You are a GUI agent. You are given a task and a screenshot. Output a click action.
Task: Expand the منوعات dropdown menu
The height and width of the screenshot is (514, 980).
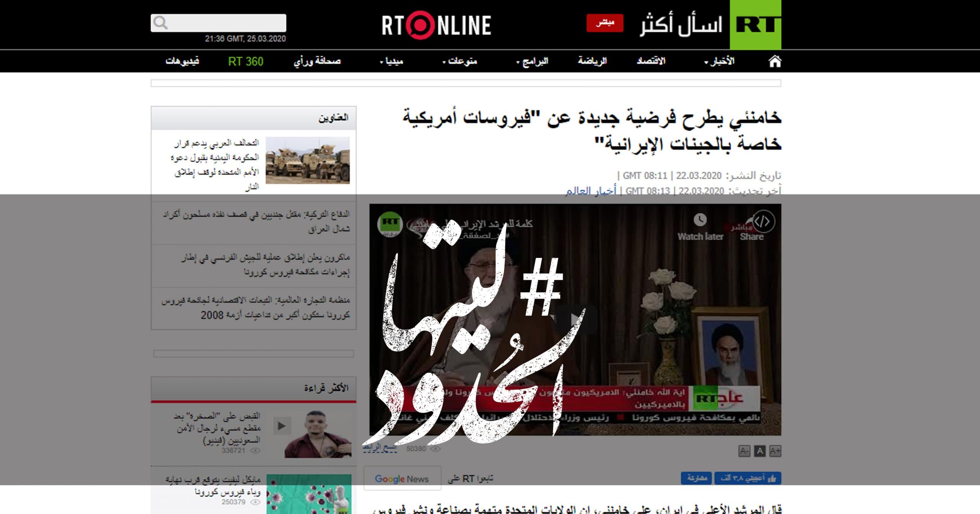point(460,61)
